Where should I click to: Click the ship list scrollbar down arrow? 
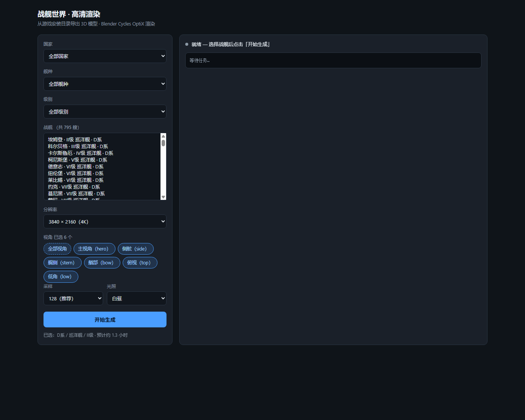[163, 197]
